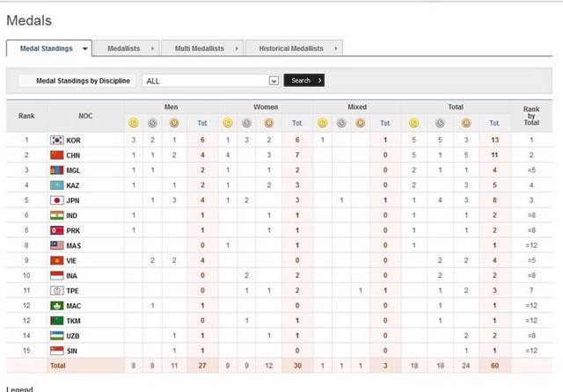Click the Japan flag icon

pos(56,200)
